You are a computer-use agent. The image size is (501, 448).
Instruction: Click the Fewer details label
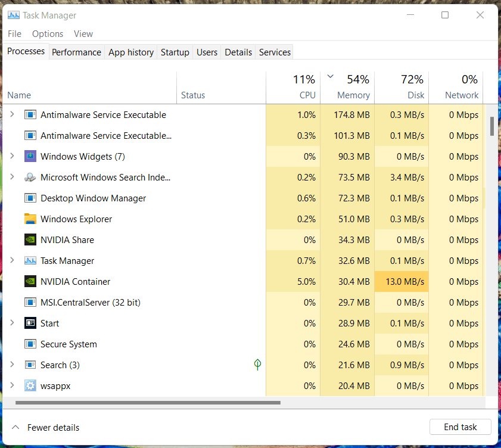click(x=54, y=428)
